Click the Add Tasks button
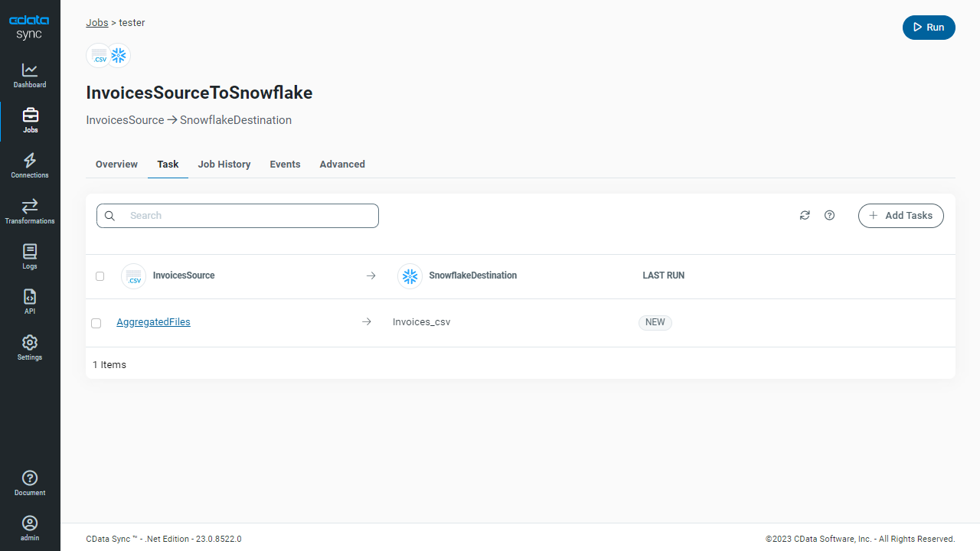Viewport: 980px width, 551px height. pos(900,216)
